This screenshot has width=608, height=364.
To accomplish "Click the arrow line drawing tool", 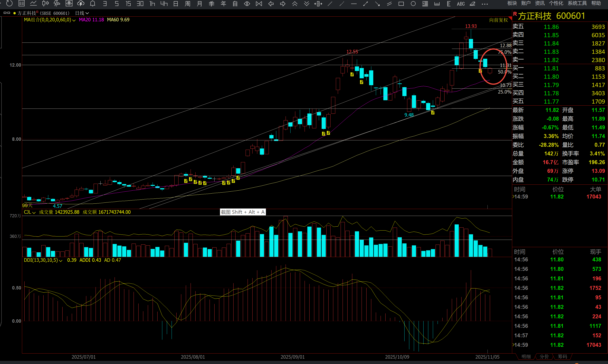I will [377, 4].
